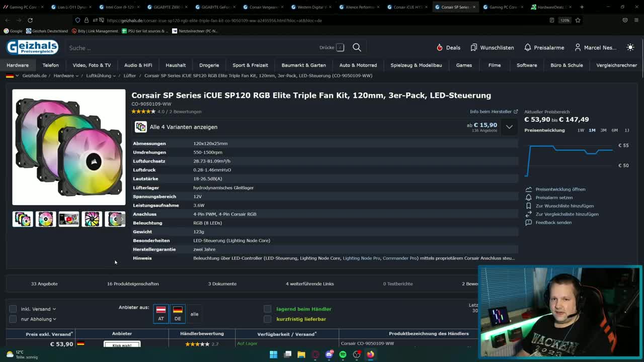
Task: Open Preisalarme in the header
Action: (x=544, y=47)
